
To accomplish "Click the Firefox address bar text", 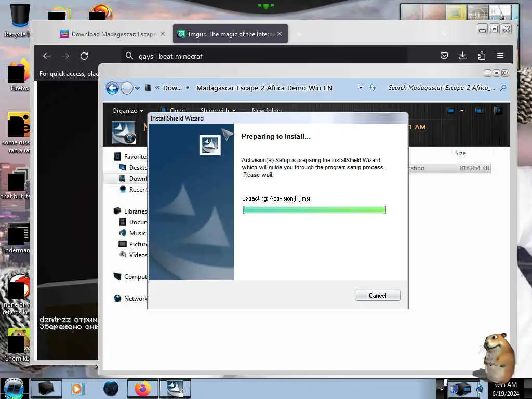I will tap(170, 56).
